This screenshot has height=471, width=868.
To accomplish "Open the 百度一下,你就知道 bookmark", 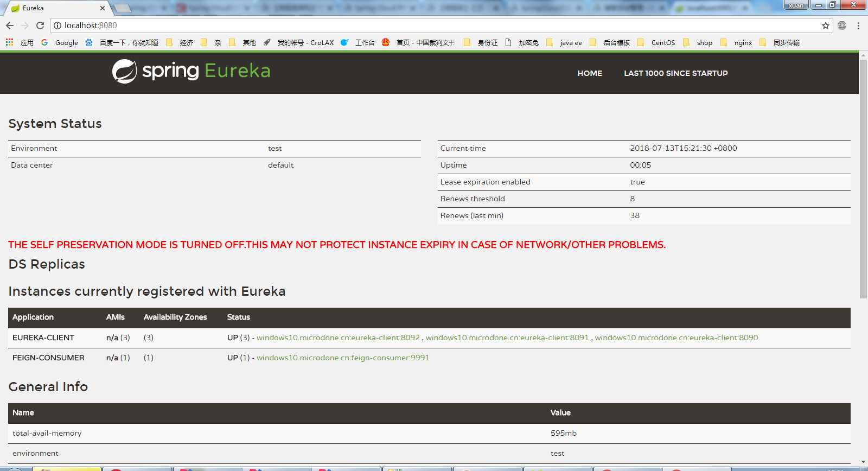I will [122, 42].
